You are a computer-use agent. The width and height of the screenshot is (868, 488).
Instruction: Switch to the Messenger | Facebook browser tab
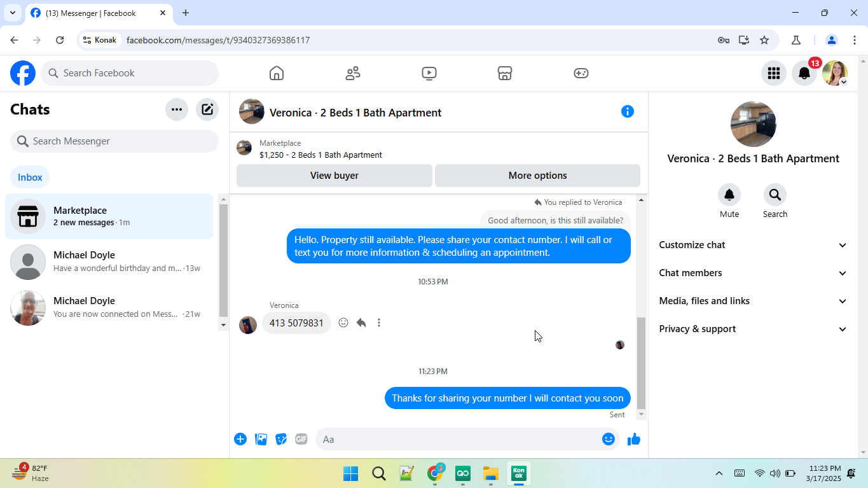pos(99,13)
